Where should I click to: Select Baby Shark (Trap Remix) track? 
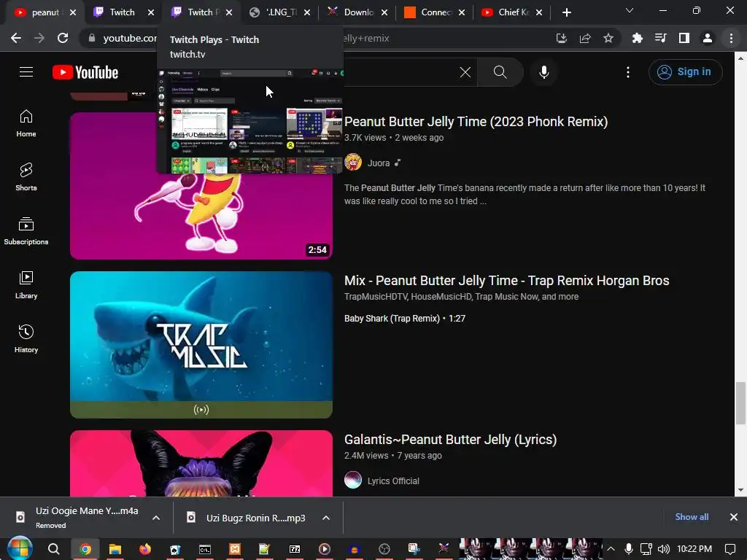pos(404,318)
